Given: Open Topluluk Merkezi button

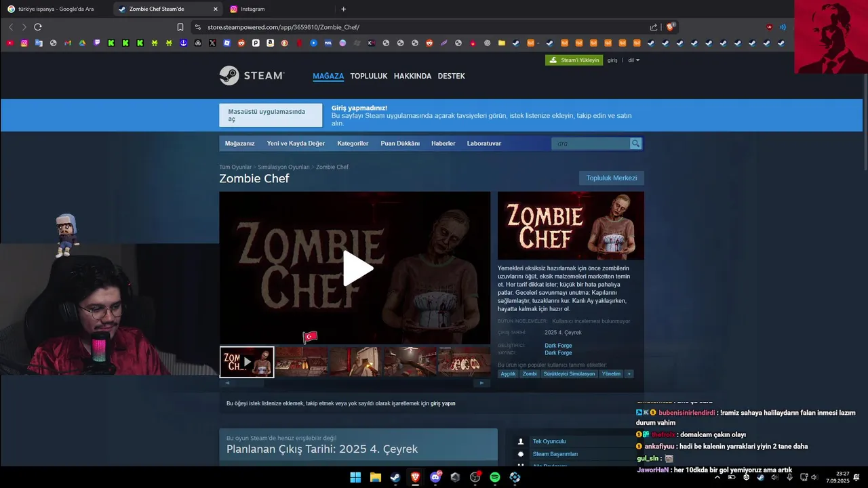Looking at the screenshot, I should point(612,178).
